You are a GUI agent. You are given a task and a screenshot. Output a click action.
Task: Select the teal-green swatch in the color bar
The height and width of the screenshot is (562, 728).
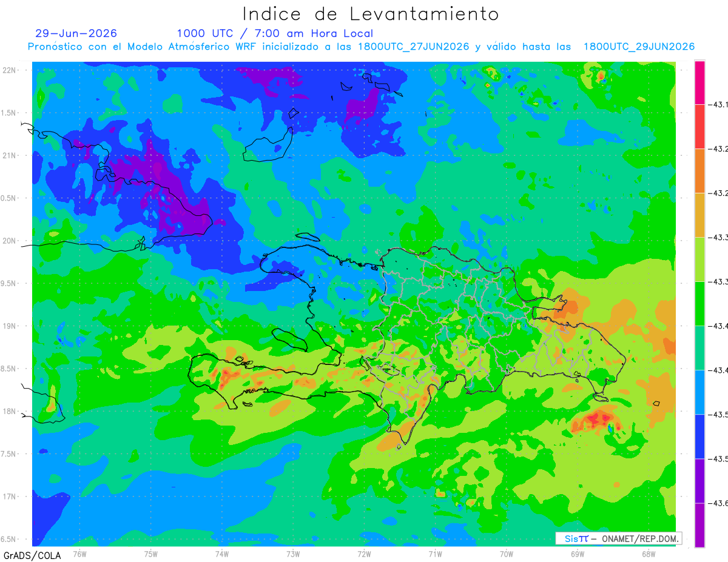point(699,348)
